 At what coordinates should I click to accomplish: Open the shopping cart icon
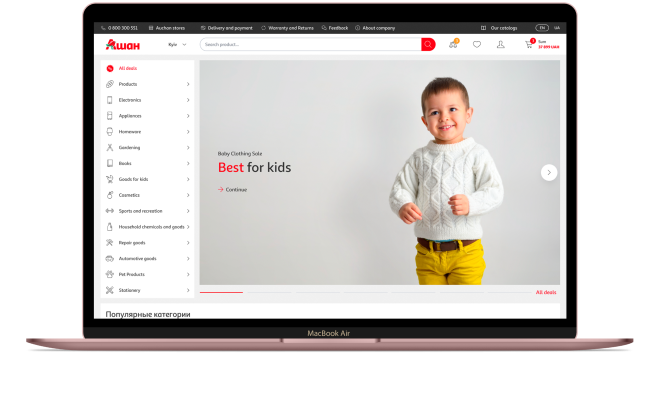click(x=529, y=44)
